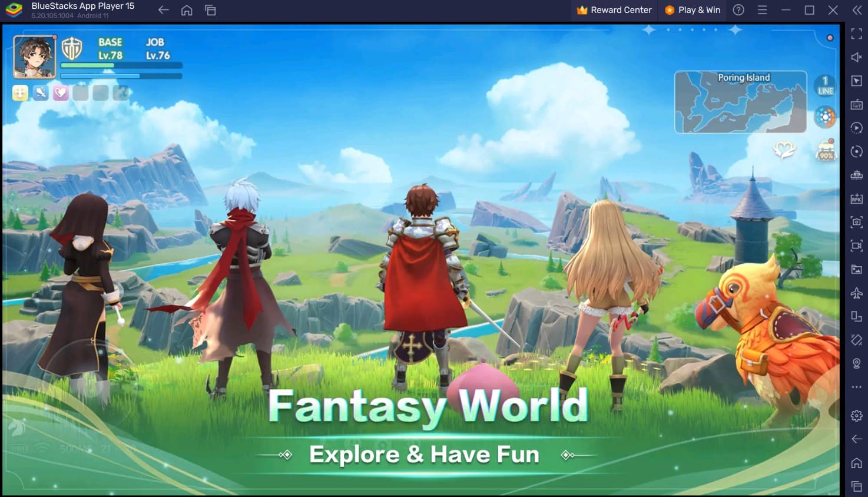Open sync operations circular icon
The image size is (868, 497).
(857, 151)
